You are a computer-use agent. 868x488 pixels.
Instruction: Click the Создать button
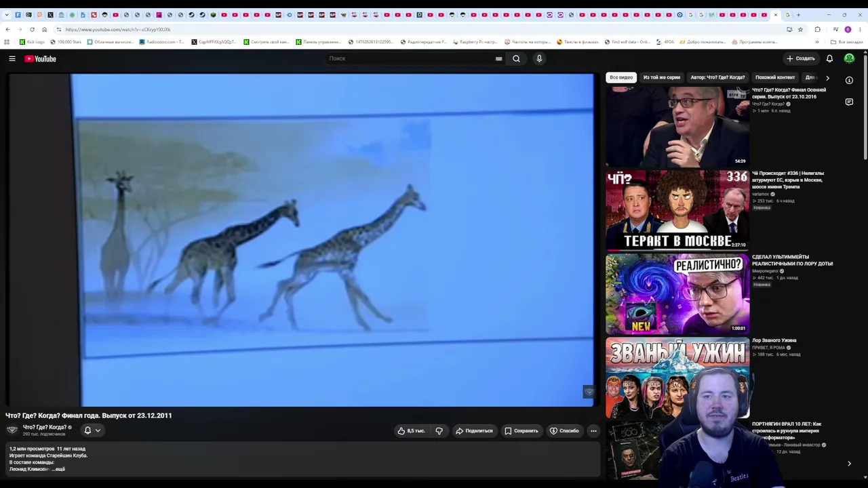tap(800, 59)
